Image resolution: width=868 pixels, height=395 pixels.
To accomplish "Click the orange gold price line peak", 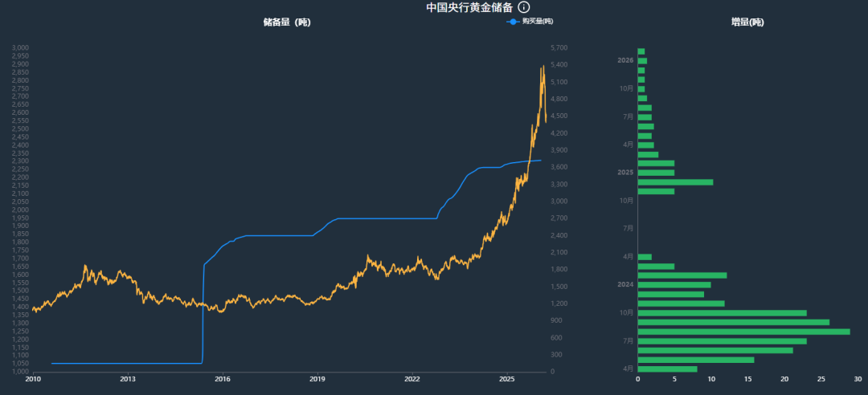I will [542, 67].
